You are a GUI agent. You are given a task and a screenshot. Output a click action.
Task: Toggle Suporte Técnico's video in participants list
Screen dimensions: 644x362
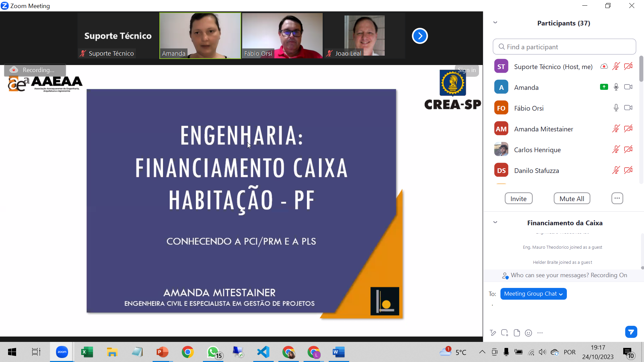628,66
